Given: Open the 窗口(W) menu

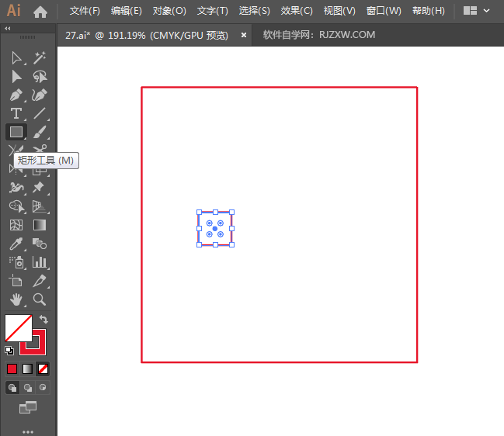Looking at the screenshot, I should (384, 11).
